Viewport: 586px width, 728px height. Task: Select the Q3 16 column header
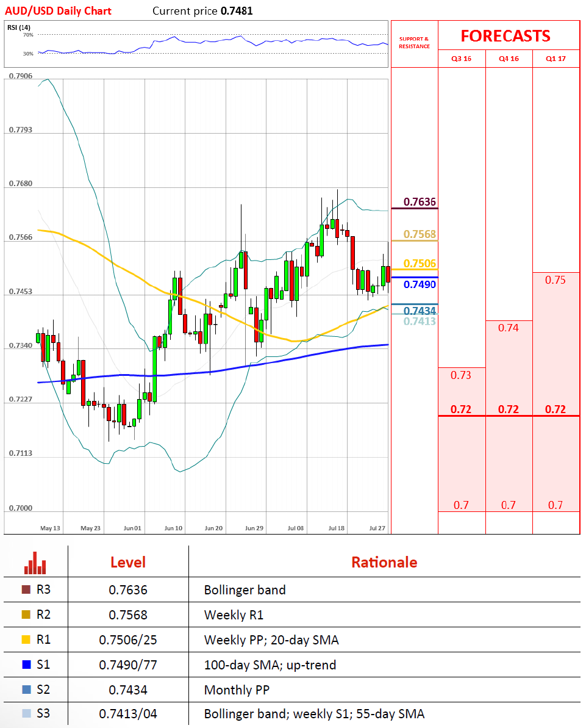click(x=461, y=59)
